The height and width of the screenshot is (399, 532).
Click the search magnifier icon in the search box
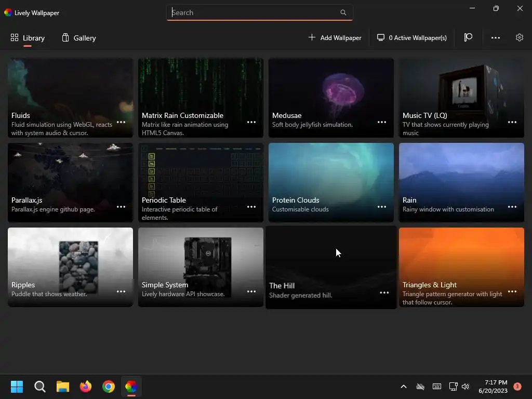point(343,12)
